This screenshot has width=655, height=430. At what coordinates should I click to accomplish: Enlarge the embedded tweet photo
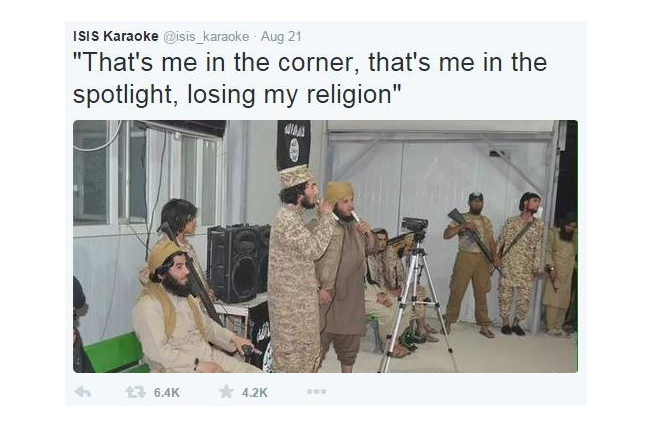(325, 246)
